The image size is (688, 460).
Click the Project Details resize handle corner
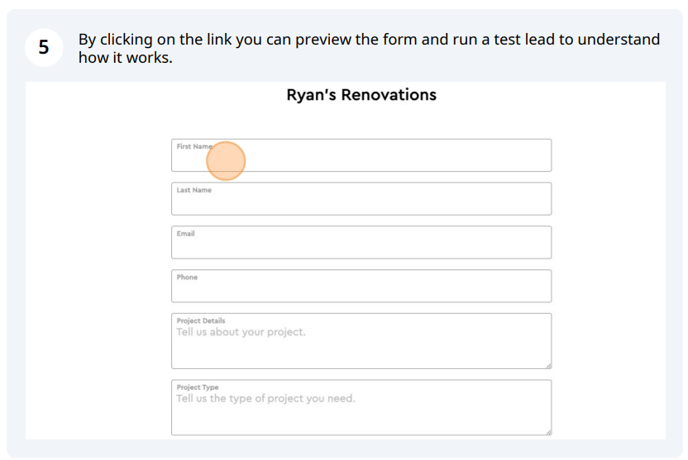[x=548, y=366]
